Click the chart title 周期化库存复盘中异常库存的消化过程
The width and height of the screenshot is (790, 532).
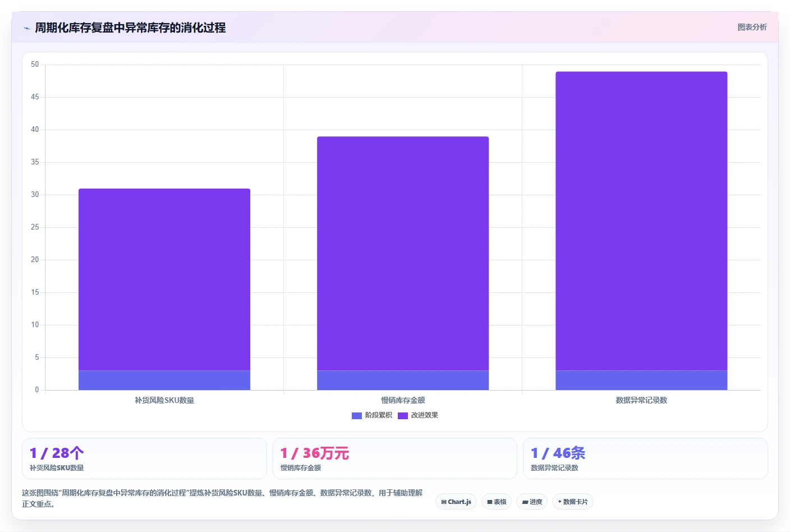(x=130, y=27)
